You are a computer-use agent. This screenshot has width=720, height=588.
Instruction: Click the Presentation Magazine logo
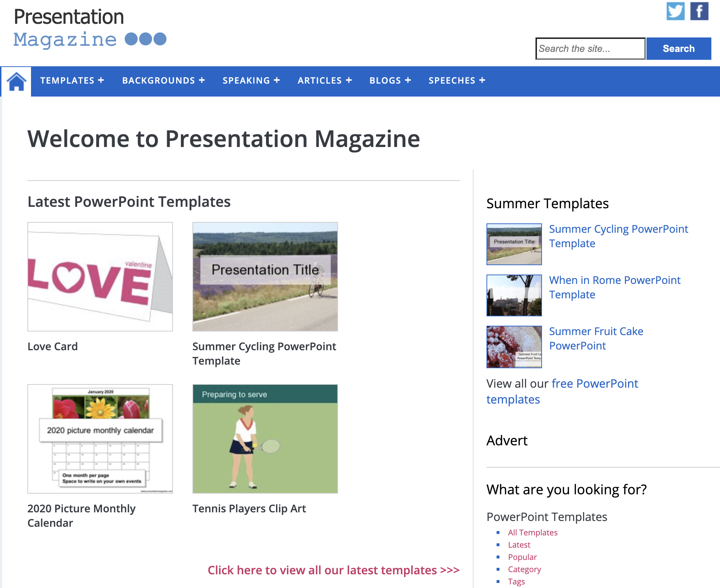pyautogui.click(x=90, y=28)
